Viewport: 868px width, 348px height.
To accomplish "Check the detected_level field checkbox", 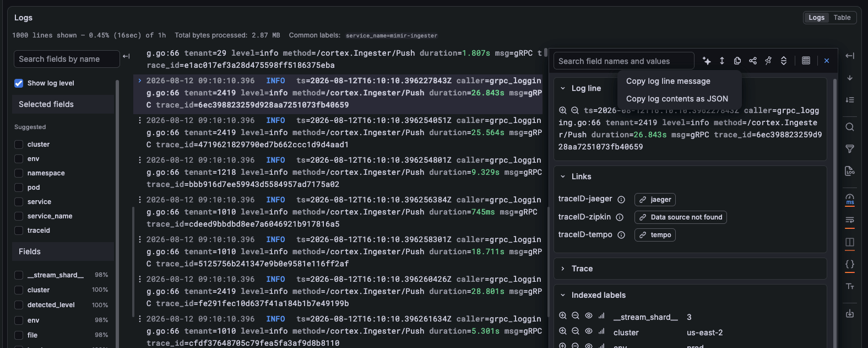I will (x=19, y=305).
